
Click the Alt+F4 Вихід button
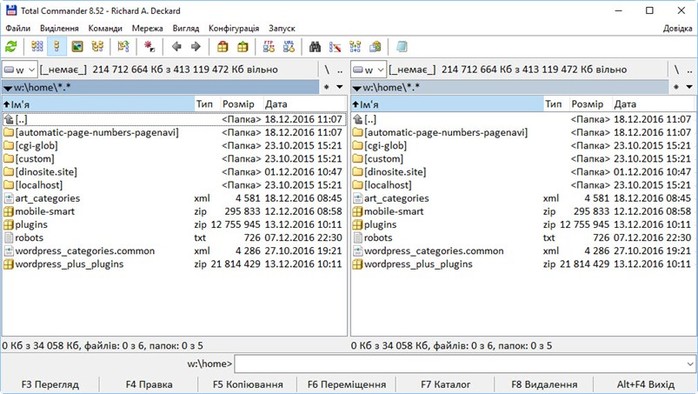pyautogui.click(x=645, y=384)
